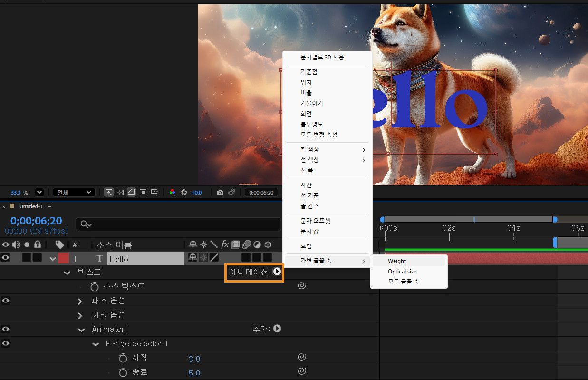Click expression pickwhip spiral for 종료

coord(302,371)
